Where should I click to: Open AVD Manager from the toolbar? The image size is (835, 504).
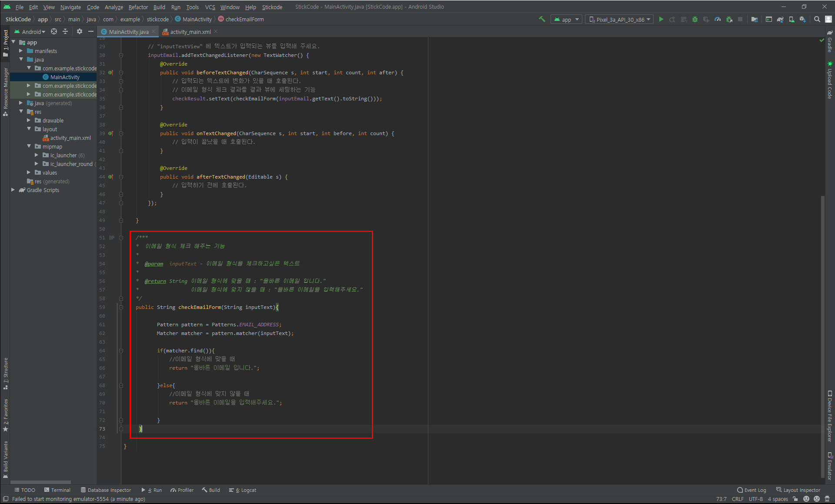click(792, 19)
